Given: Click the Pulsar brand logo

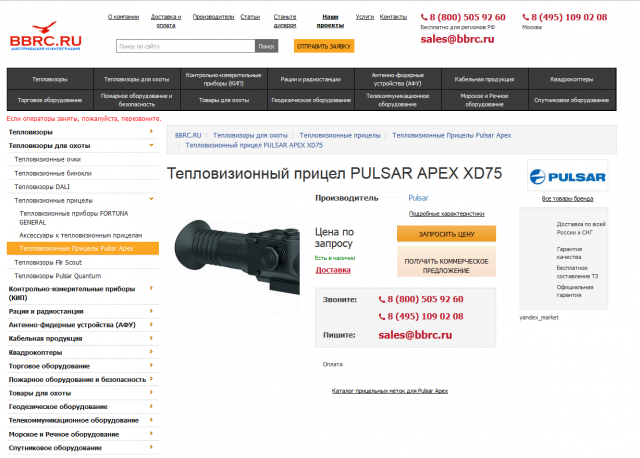Looking at the screenshot, I should click(x=567, y=176).
